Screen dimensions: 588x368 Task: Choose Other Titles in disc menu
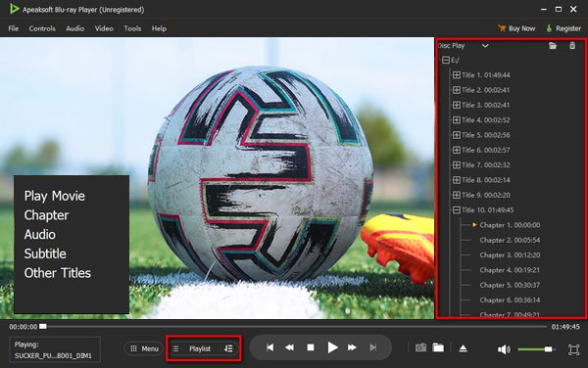[x=58, y=273]
